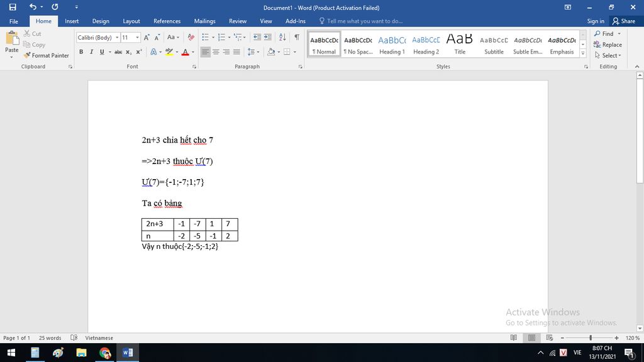Image resolution: width=644 pixels, height=362 pixels.
Task: Click Replace in the Editing group
Action: [608, 45]
